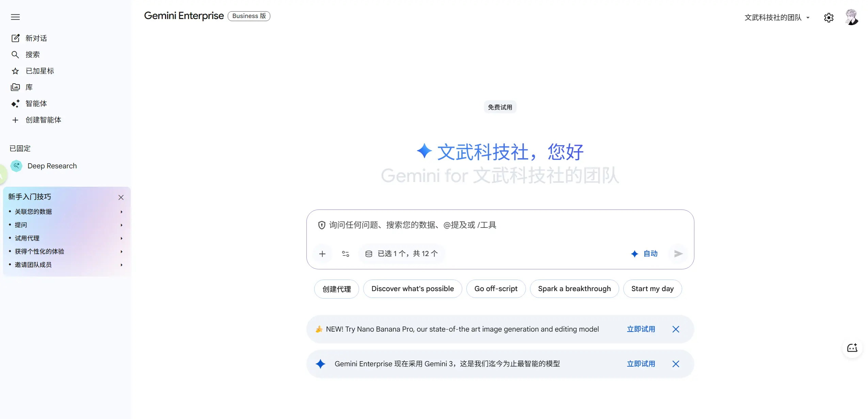
Task: Open the 智能体 agents section
Action: 15,103
